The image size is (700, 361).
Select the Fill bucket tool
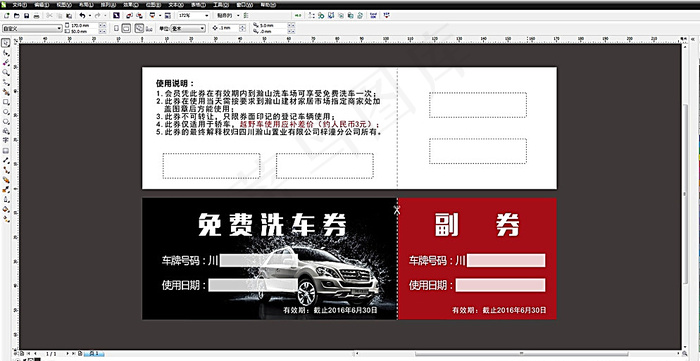6,209
